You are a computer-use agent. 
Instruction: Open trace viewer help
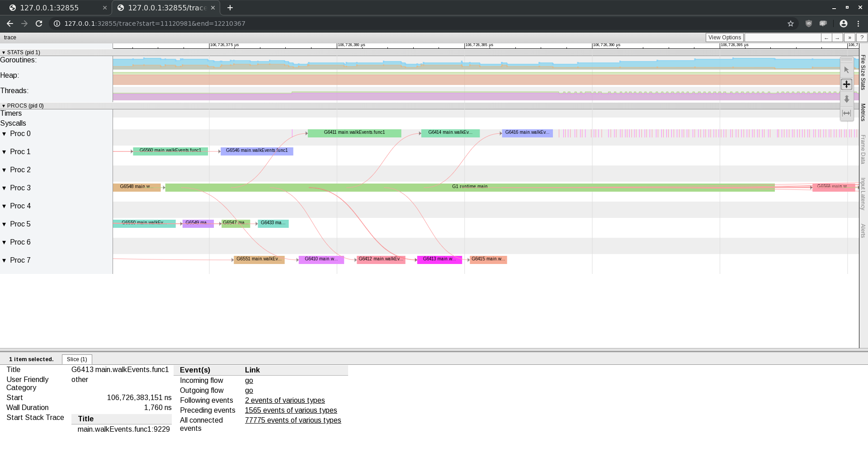click(862, 38)
